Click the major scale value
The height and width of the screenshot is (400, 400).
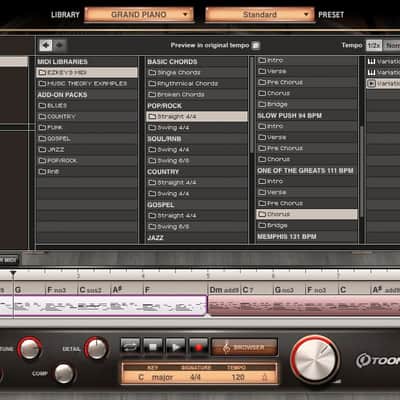tap(162, 377)
